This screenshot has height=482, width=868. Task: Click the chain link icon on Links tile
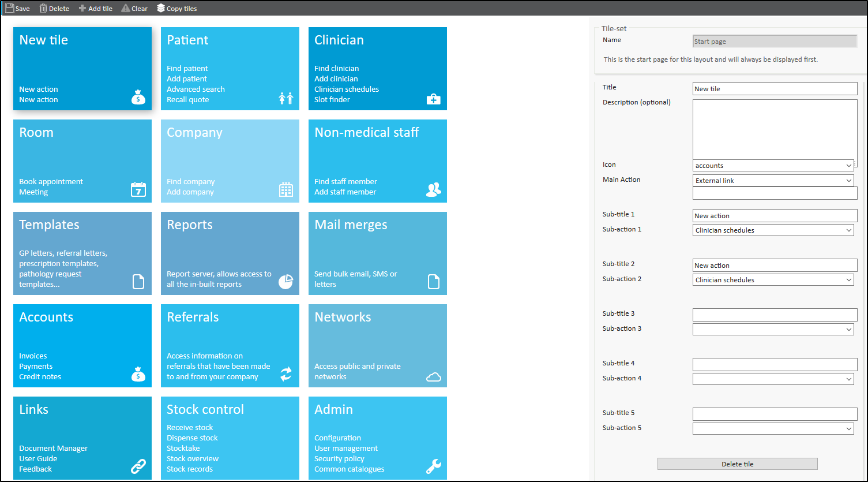pyautogui.click(x=138, y=466)
